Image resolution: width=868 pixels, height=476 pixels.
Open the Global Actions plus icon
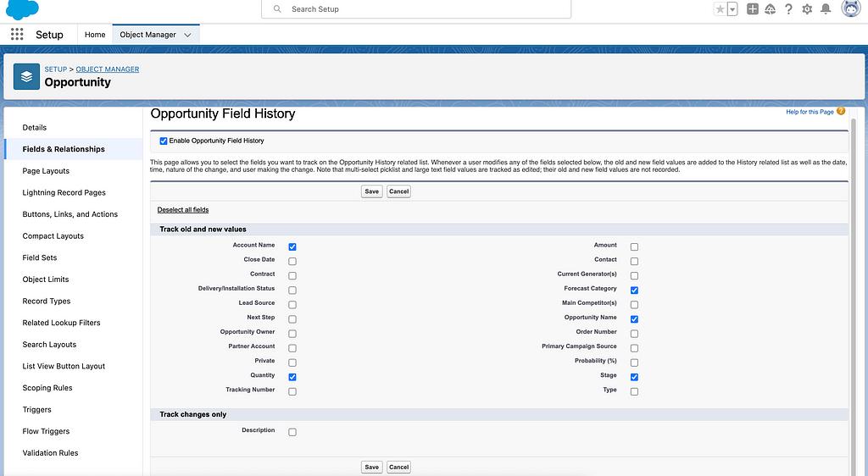753,9
